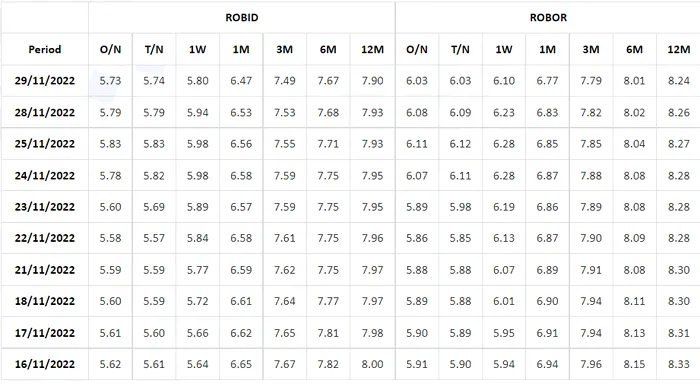This screenshot has height=387, width=700.
Task: Click ROBOR 12M column header
Action: 679,49
